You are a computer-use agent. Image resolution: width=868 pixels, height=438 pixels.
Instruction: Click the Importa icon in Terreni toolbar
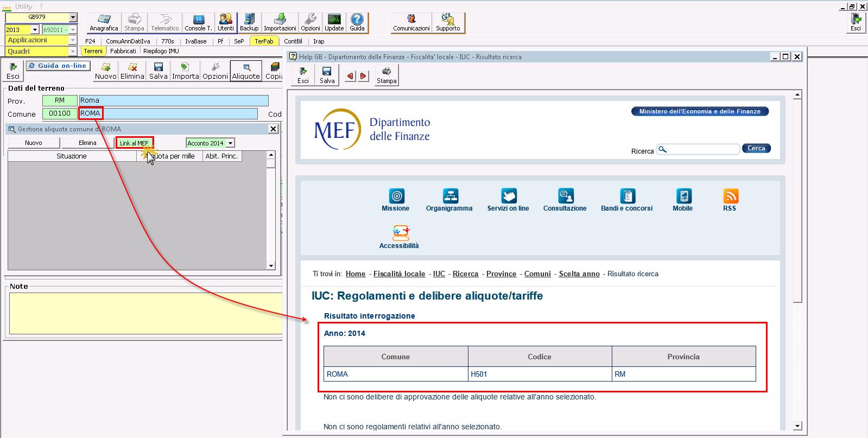[x=185, y=71]
